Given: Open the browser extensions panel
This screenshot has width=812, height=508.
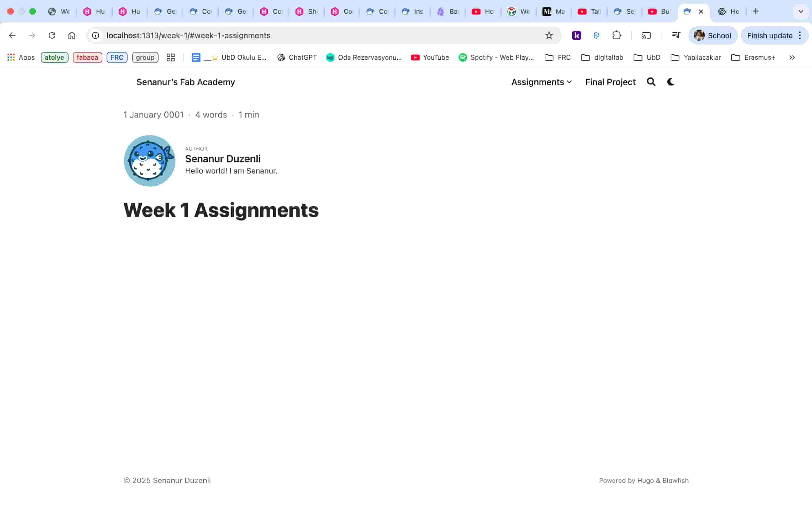Looking at the screenshot, I should tap(617, 35).
